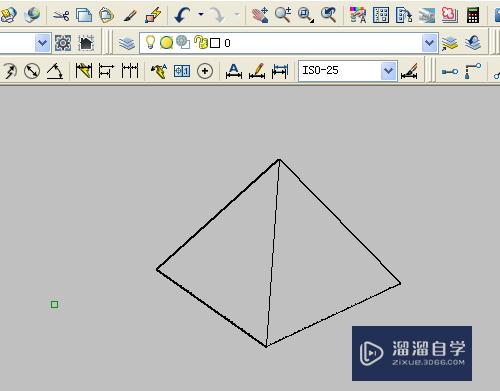500x391 pixels.
Task: Select the Match Properties brush tool
Action: pyautogui.click(x=130, y=15)
